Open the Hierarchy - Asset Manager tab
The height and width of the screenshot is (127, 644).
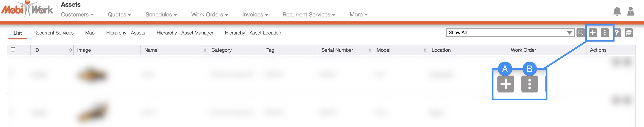coord(185,33)
